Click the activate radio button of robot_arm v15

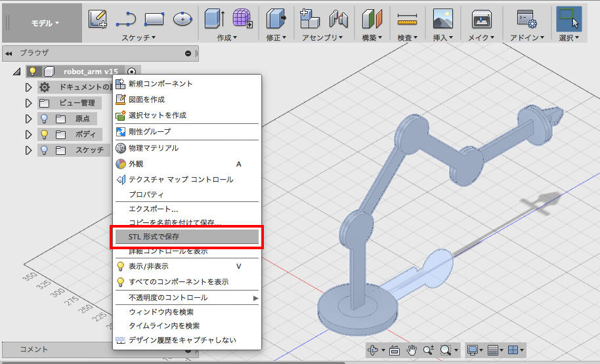(x=131, y=71)
